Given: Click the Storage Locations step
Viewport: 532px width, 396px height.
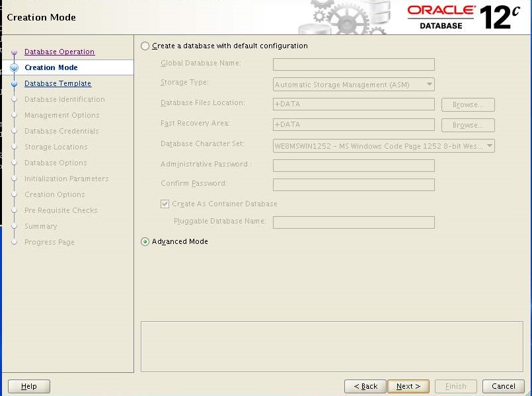Looking at the screenshot, I should pos(56,147).
